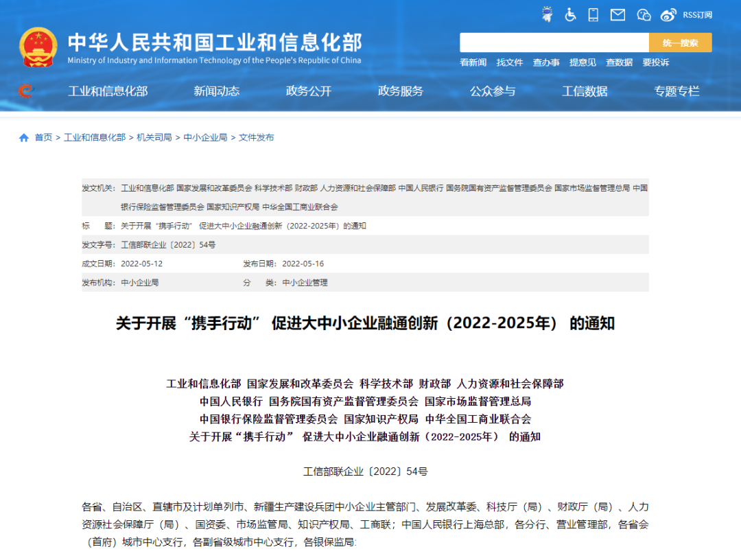Click 发布日期 value 2022-05-16
Screen dimensions: 741x560
click(x=303, y=264)
